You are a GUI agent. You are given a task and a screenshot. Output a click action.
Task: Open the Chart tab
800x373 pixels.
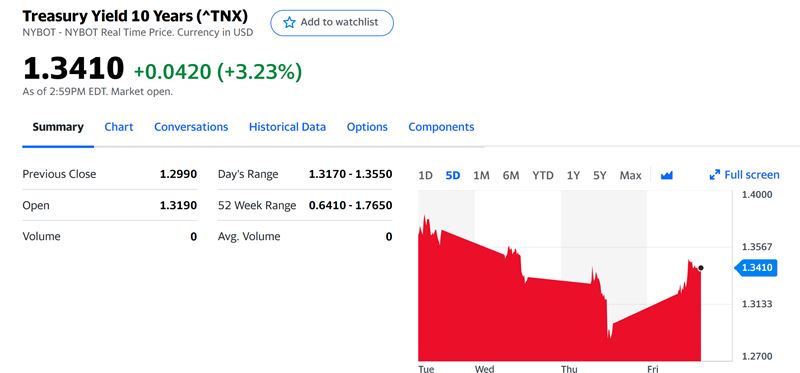pos(118,127)
